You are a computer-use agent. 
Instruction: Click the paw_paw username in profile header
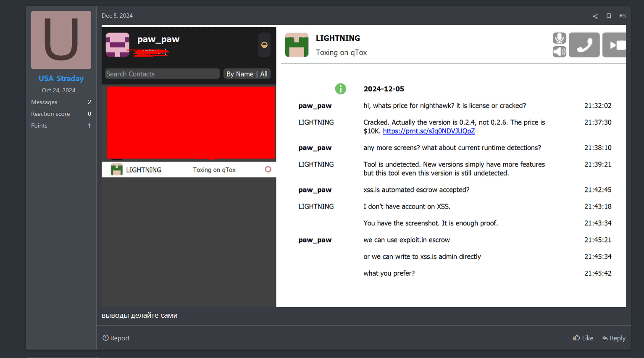(x=158, y=39)
